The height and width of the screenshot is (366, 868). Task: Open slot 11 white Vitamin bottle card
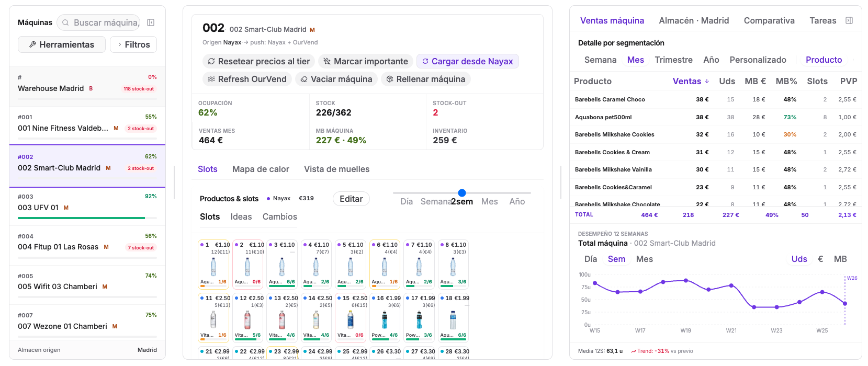(213, 317)
